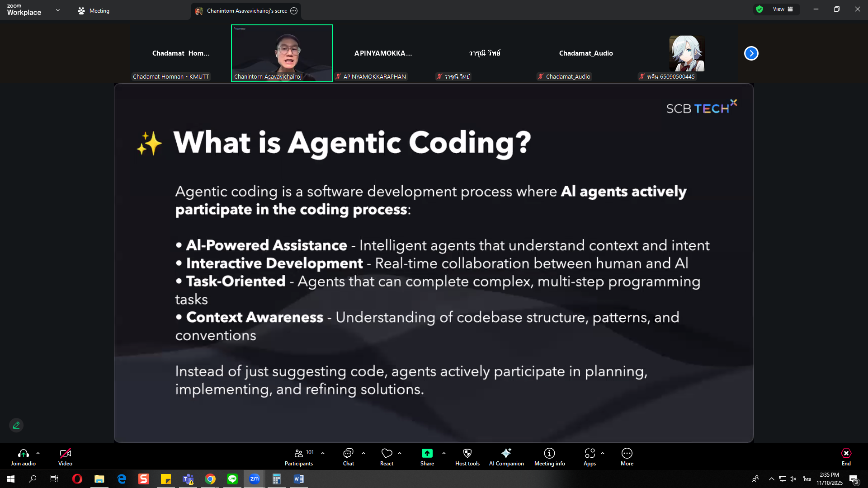868x488 pixels.
Task: Open the View layout menu
Action: point(782,9)
